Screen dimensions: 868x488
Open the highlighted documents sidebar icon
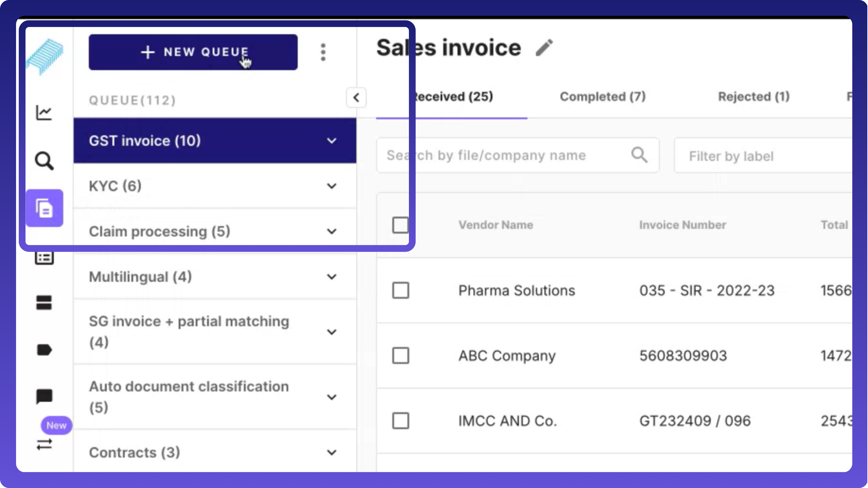(44, 208)
